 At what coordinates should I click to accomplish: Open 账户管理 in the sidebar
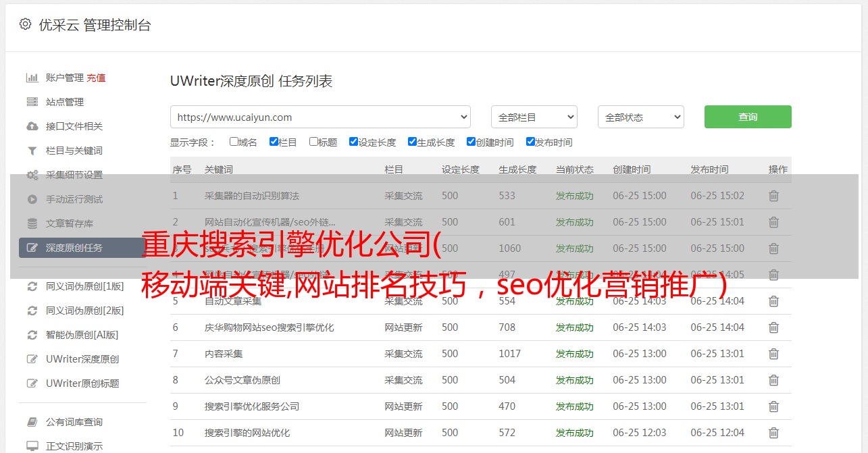65,78
